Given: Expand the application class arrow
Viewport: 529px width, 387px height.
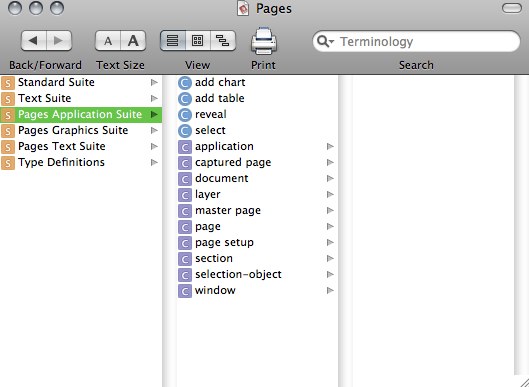Looking at the screenshot, I should [x=330, y=146].
